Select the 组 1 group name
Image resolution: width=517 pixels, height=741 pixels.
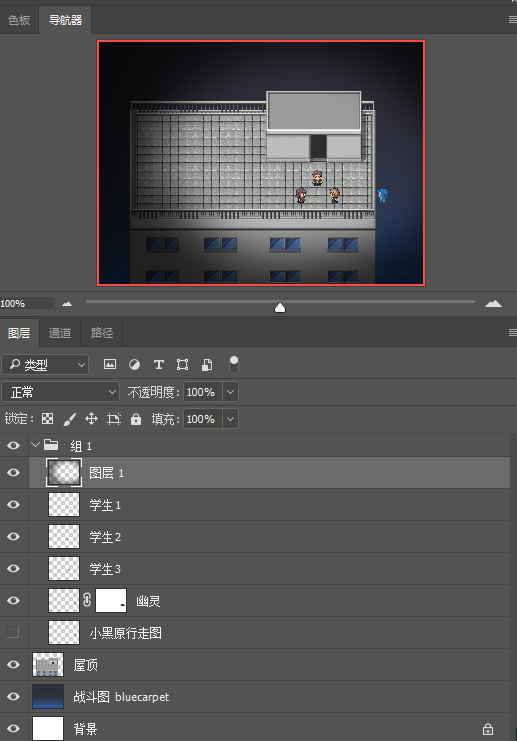[81, 446]
